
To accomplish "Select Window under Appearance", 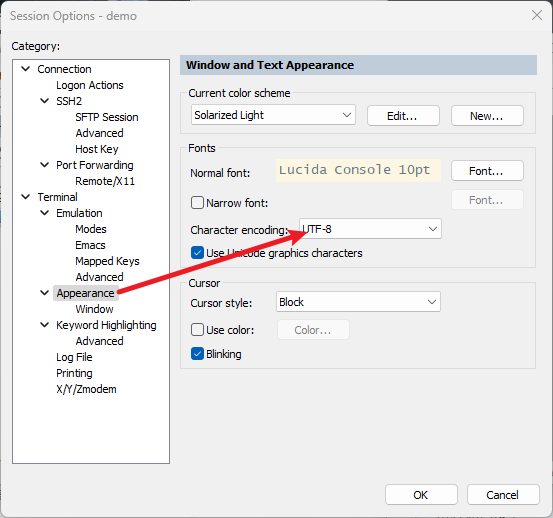I will pos(94,309).
